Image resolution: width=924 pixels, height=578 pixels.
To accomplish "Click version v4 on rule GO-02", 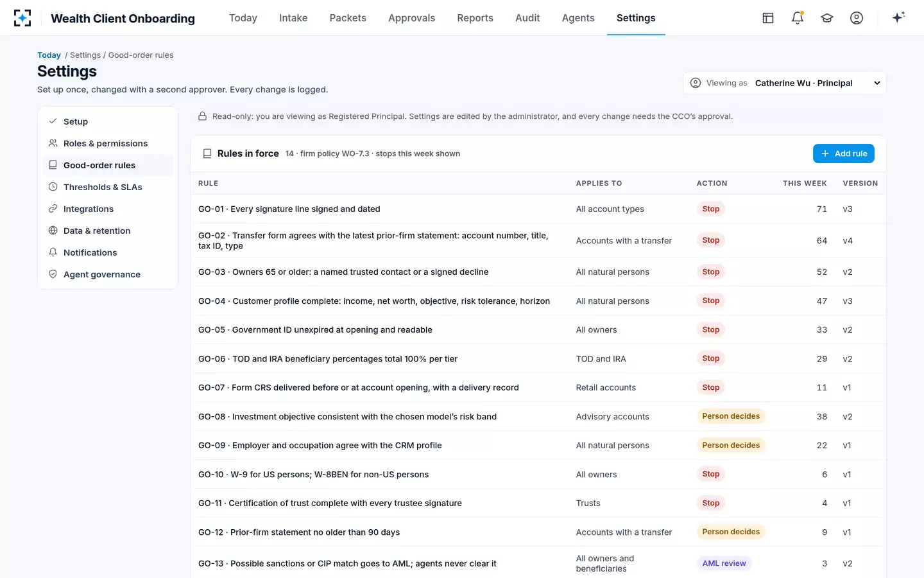I will pyautogui.click(x=848, y=241).
